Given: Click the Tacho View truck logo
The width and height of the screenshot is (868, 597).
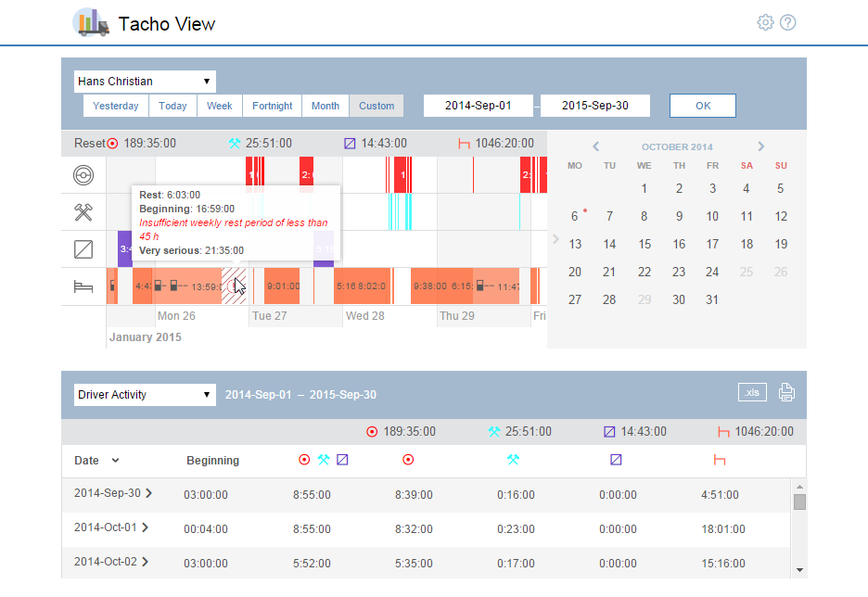Looking at the screenshot, I should [x=91, y=22].
